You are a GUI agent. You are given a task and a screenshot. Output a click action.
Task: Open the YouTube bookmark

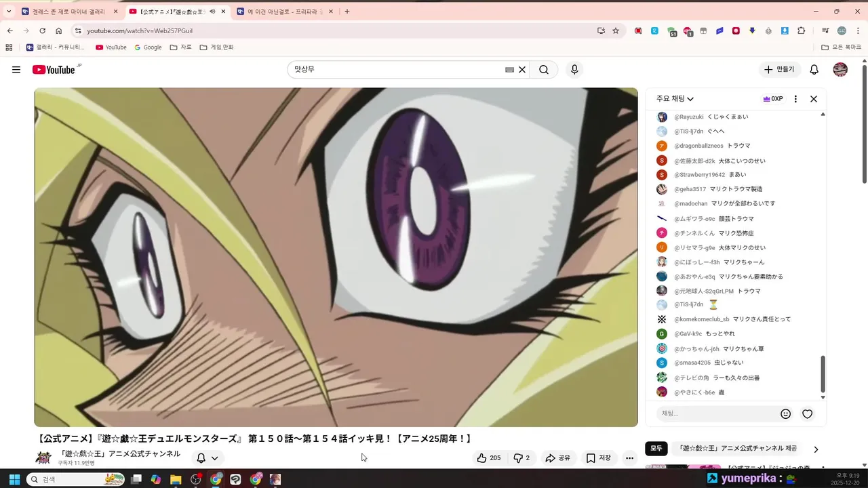coord(111,47)
